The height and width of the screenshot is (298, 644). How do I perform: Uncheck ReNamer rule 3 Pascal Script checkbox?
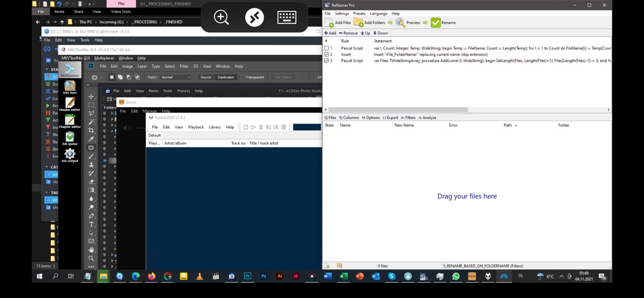tap(327, 61)
